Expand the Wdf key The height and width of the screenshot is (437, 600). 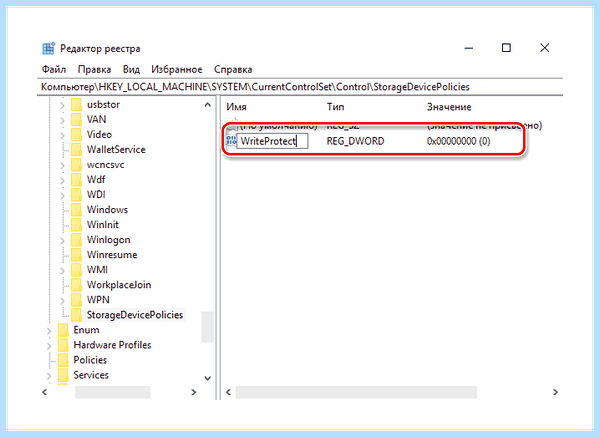pos(62,180)
